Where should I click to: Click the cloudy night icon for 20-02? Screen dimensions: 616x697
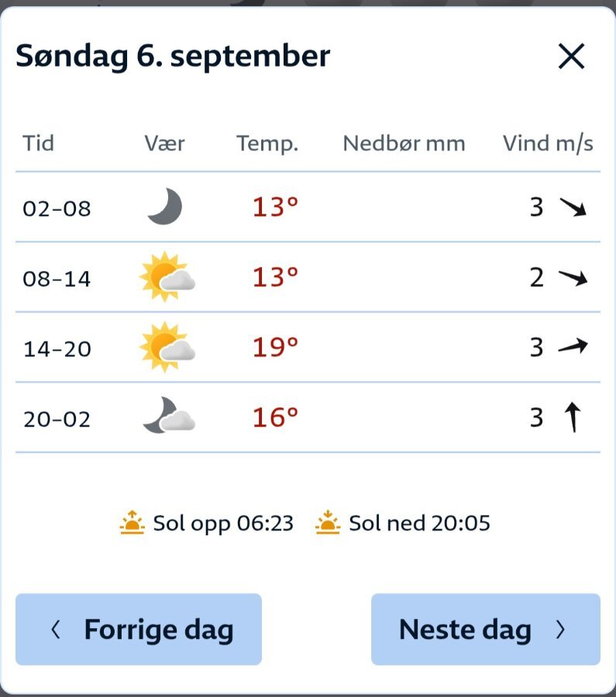click(x=169, y=415)
